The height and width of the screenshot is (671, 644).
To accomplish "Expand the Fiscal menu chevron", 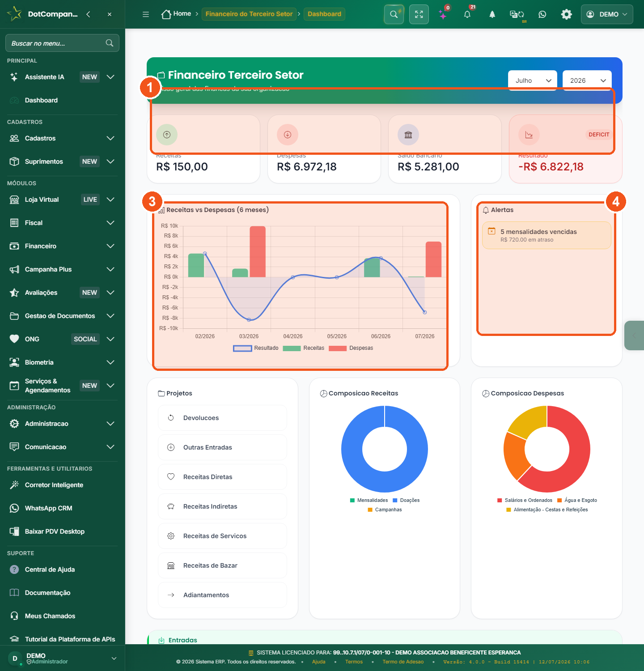I will pos(110,223).
